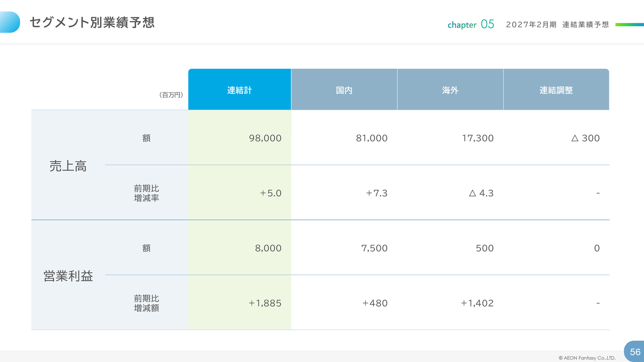Select the 連結計 column header
Viewport: 644px width, 362px height.
point(239,90)
